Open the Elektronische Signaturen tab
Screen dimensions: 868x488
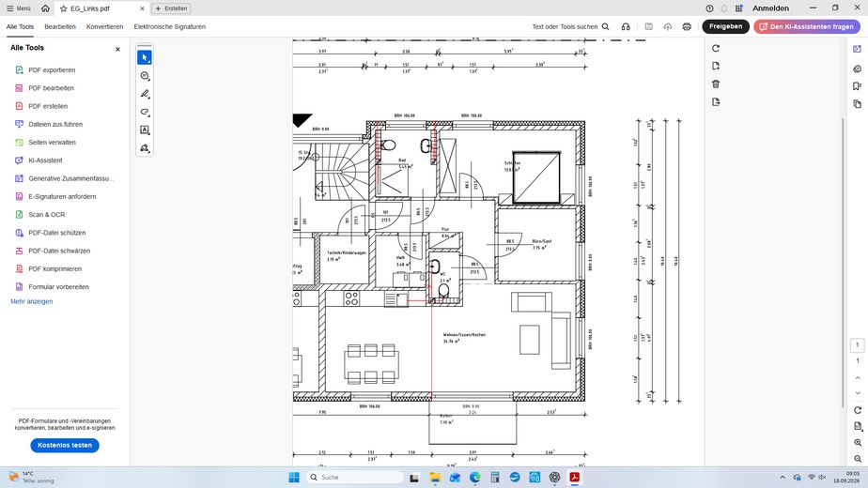pyautogui.click(x=169, y=26)
